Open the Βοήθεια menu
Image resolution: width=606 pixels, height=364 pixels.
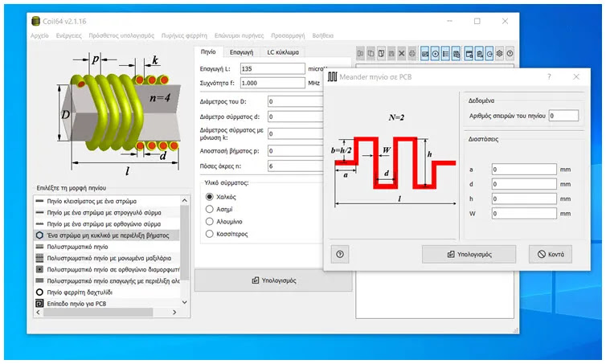[323, 35]
